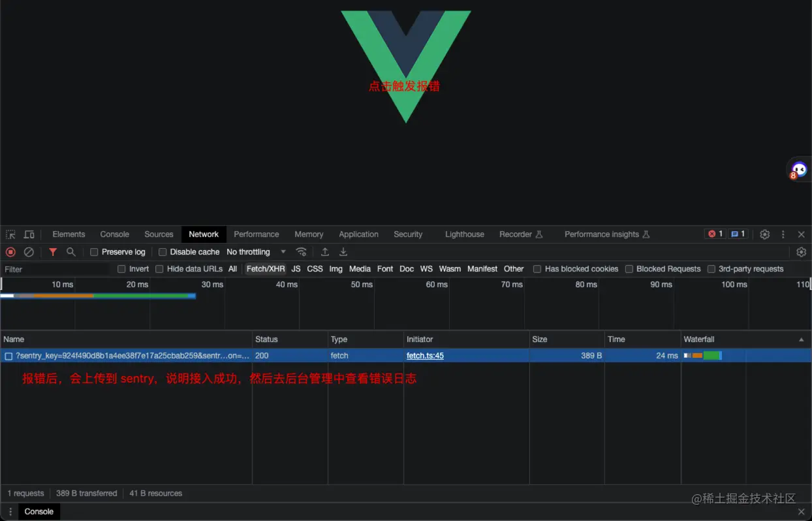Image resolution: width=812 pixels, height=521 pixels.
Task: Sort by Size column header
Action: [x=567, y=339]
